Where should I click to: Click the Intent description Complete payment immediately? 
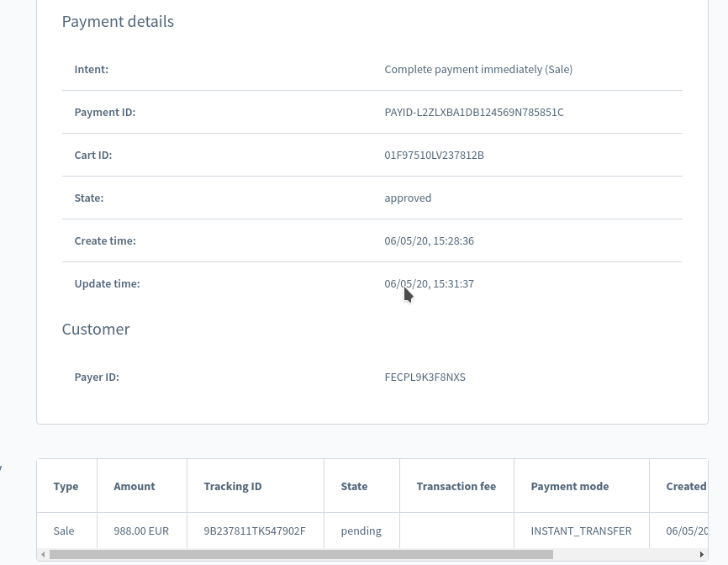[478, 69]
